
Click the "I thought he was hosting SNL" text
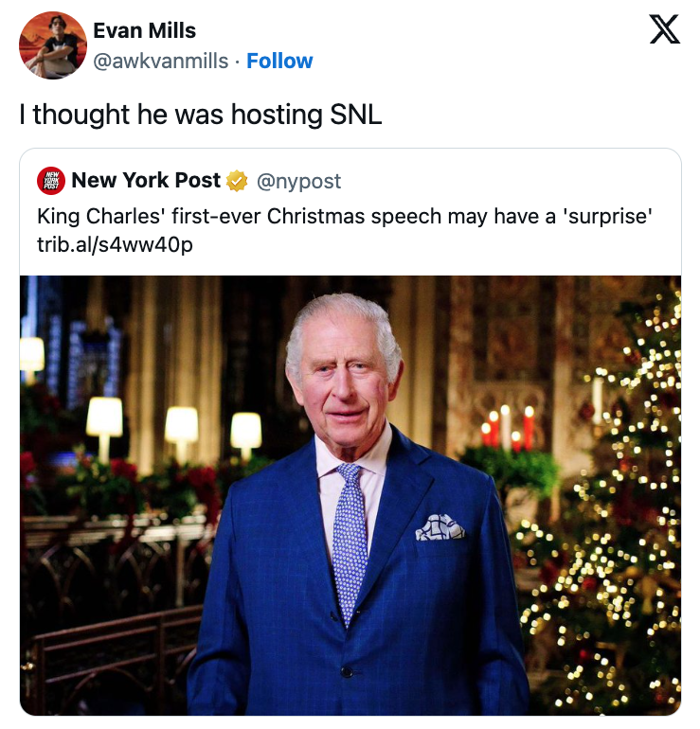(x=201, y=115)
